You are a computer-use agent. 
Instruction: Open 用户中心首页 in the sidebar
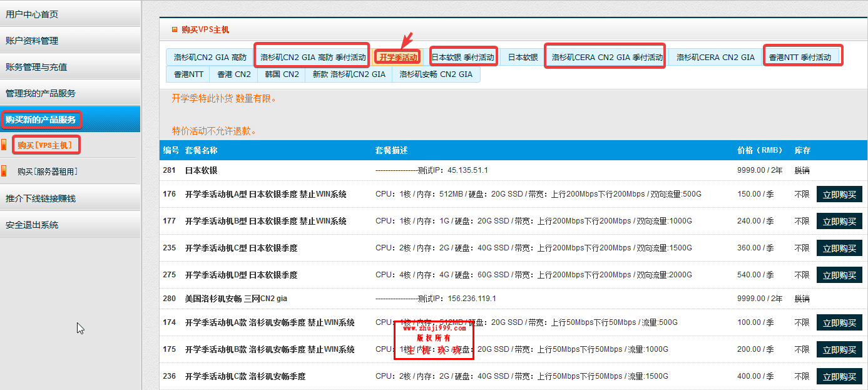click(70, 14)
